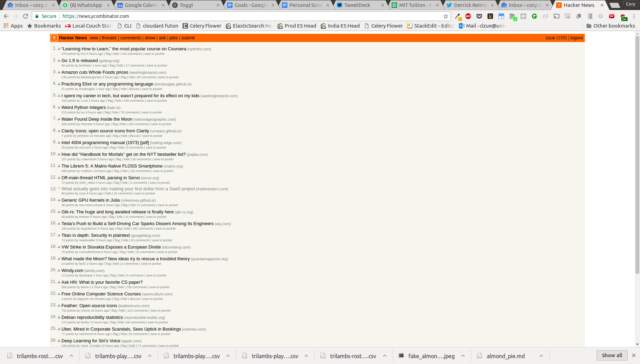Open the czue user profile link
This screenshot has height=364, width=640.
tap(550, 38)
